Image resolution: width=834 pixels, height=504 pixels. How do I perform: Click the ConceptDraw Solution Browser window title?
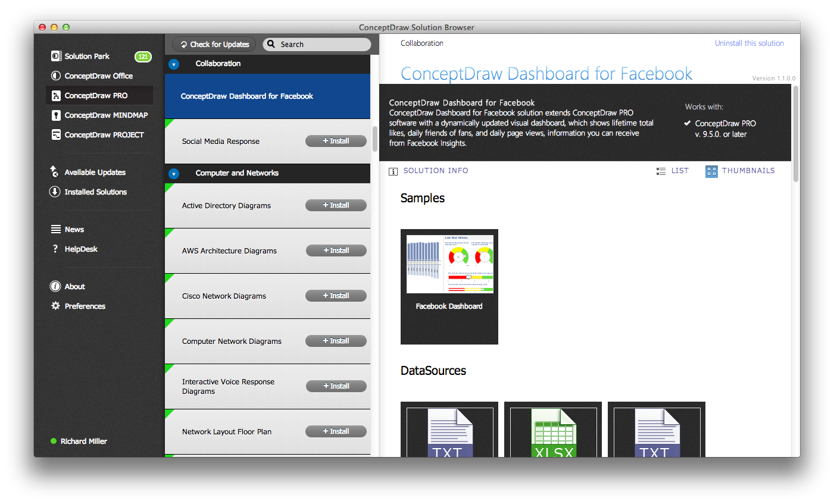[417, 27]
